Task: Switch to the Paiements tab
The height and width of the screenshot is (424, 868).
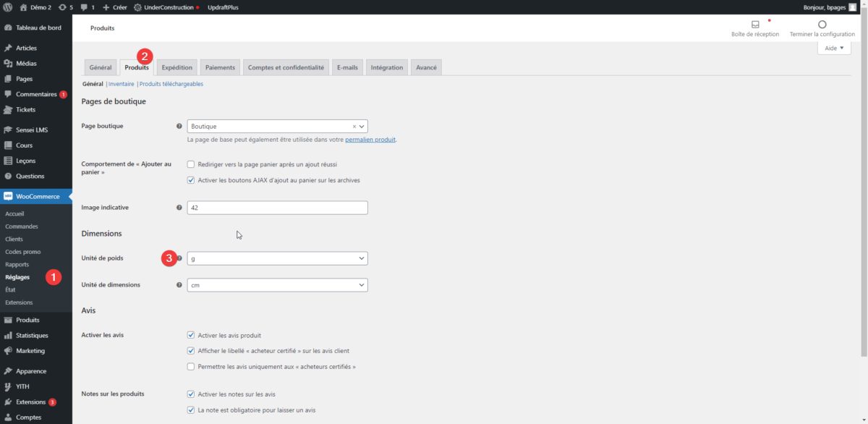Action: point(220,67)
